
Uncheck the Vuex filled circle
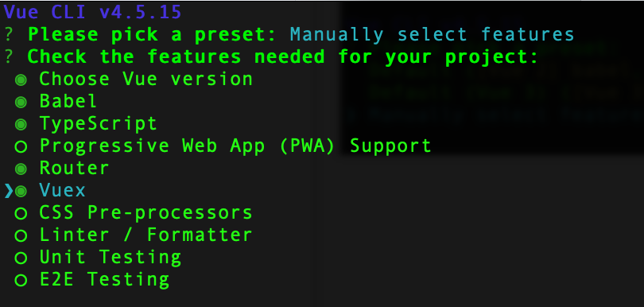[x=21, y=191]
